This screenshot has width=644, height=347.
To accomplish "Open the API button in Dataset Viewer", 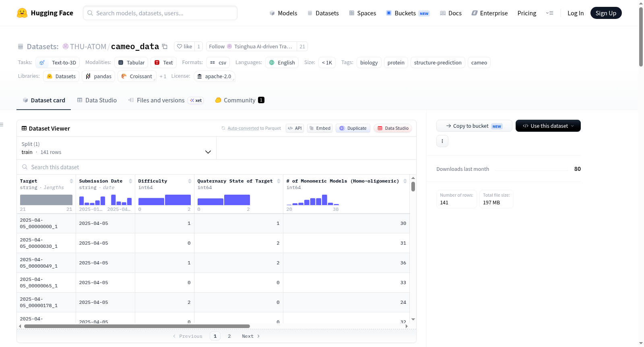I will tap(295, 128).
